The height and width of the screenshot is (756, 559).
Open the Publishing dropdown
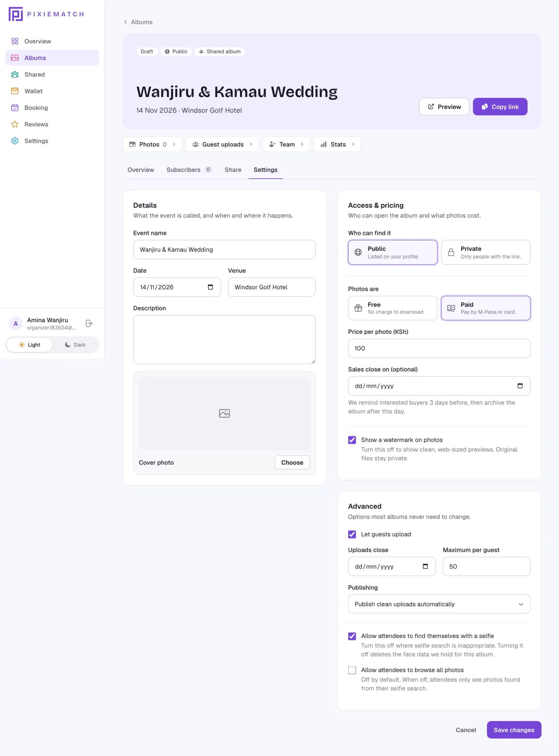click(439, 604)
